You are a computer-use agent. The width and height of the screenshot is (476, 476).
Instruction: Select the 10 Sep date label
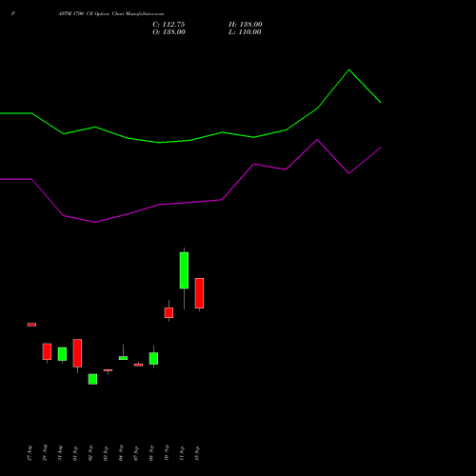[x=167, y=453]
